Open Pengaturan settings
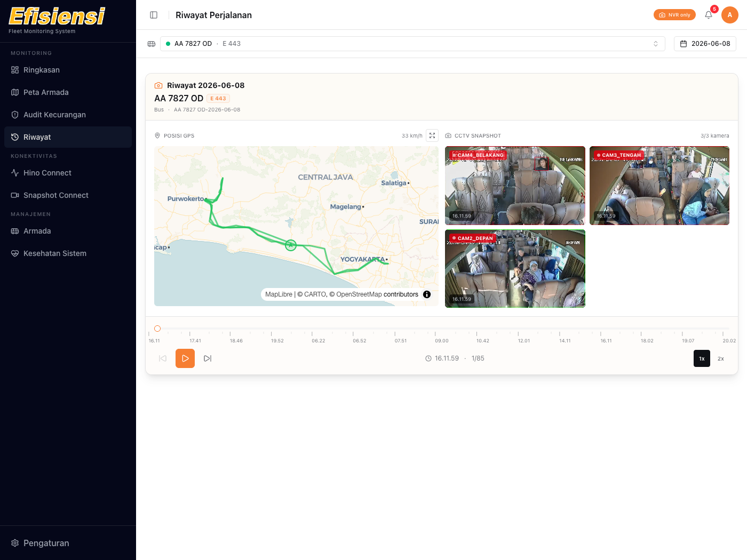The image size is (747, 560). [68, 543]
